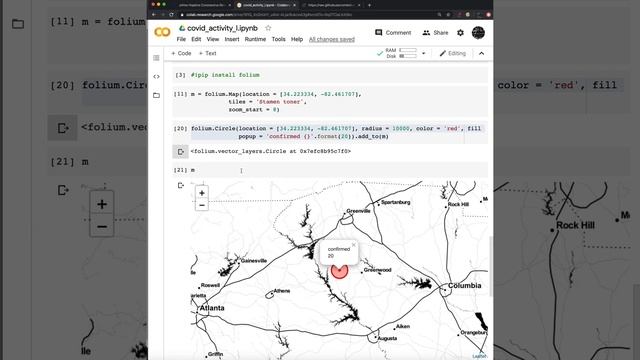Close the 'confirmed 20' map popup
Viewport: 640px width, 360px height.
[x=353, y=245]
